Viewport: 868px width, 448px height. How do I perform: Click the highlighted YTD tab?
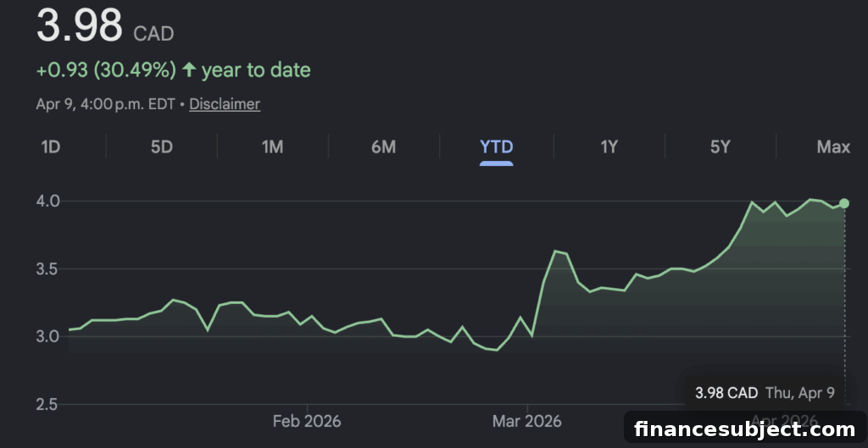point(496,147)
